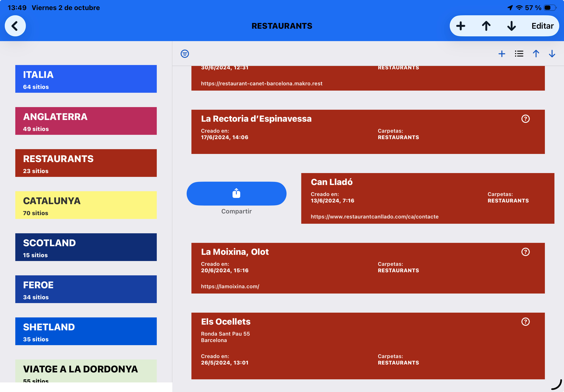564x392 pixels.
Task: Tap the Compartir share button
Action: [236, 194]
